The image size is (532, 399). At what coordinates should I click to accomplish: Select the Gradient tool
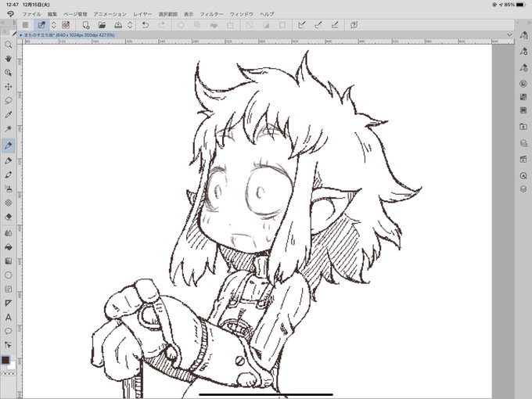[x=8, y=261]
